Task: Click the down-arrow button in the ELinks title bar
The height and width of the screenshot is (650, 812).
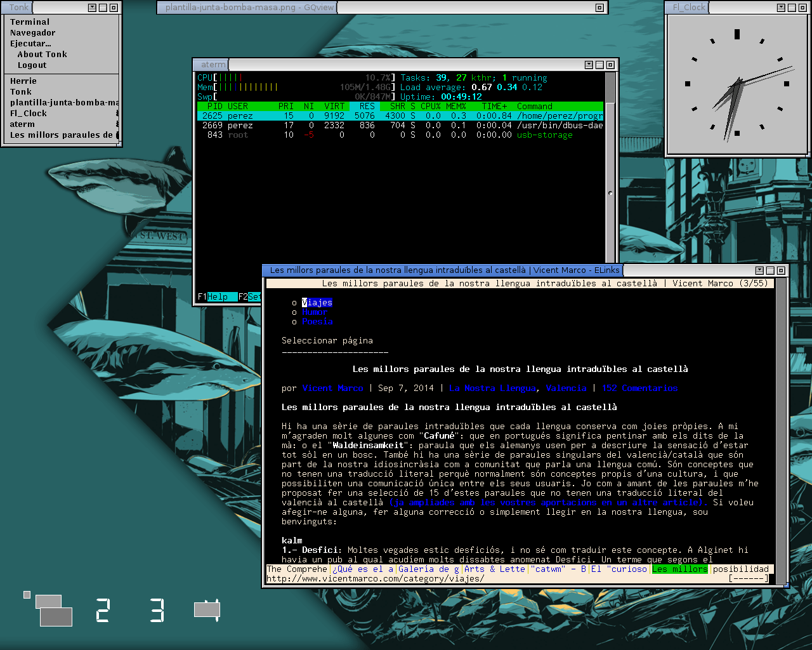Action: tap(759, 270)
